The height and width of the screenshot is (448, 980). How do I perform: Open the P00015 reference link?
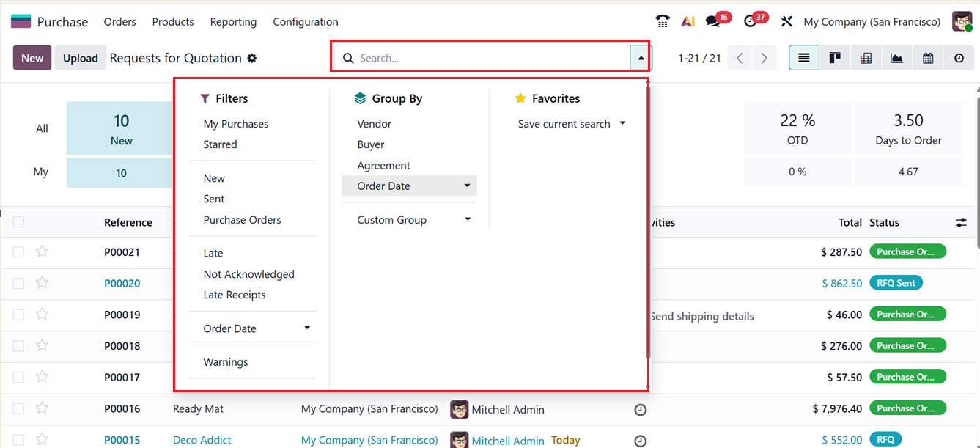click(122, 440)
